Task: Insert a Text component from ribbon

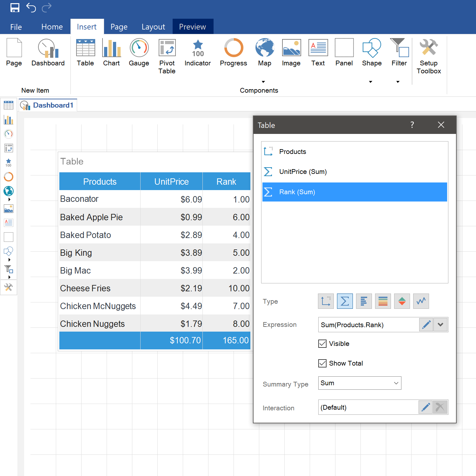Action: (x=318, y=52)
